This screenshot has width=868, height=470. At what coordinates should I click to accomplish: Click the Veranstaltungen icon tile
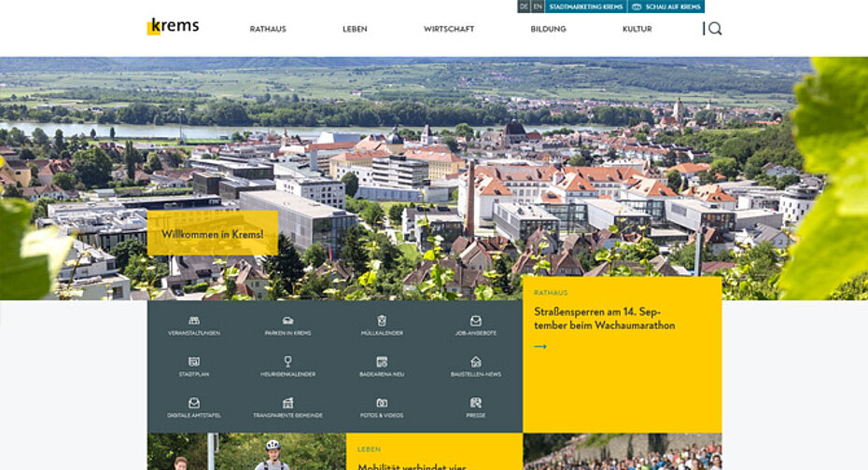coord(194,321)
